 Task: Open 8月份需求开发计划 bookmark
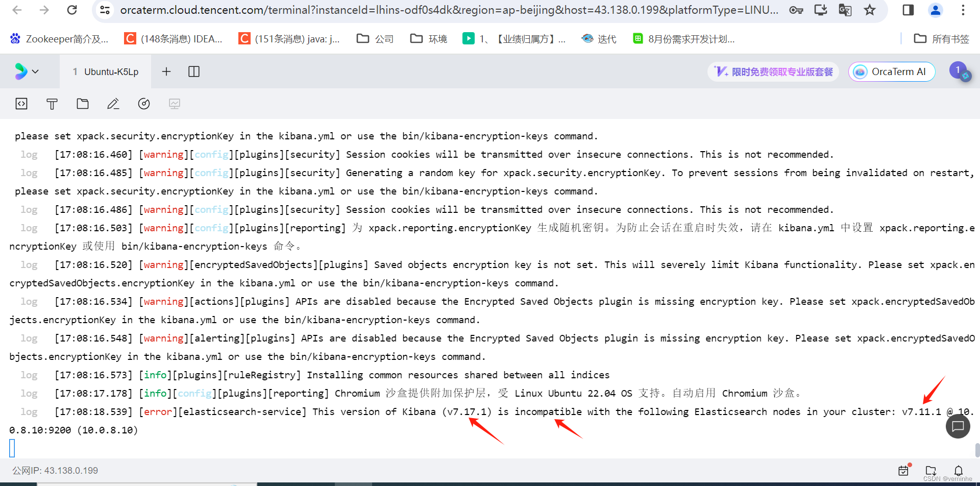(x=684, y=39)
